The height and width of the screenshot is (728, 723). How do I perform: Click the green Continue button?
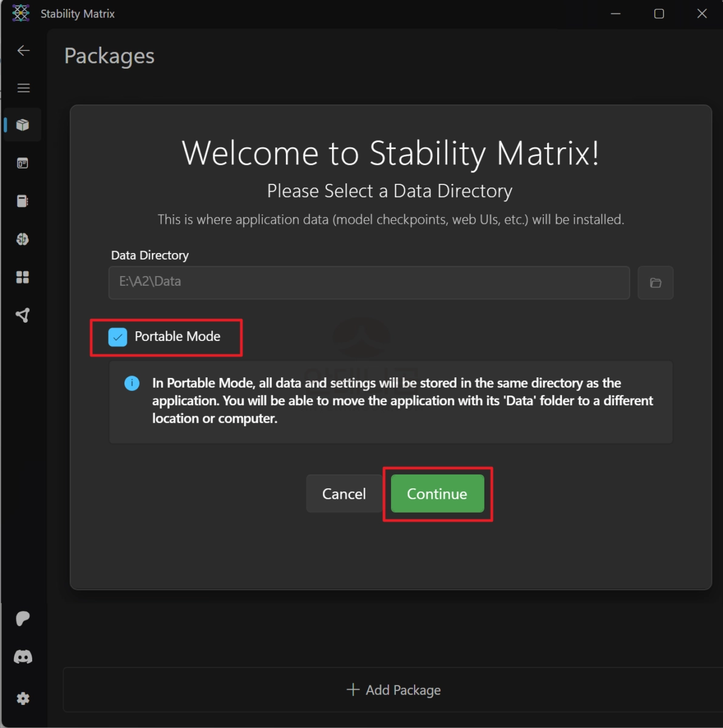(437, 494)
